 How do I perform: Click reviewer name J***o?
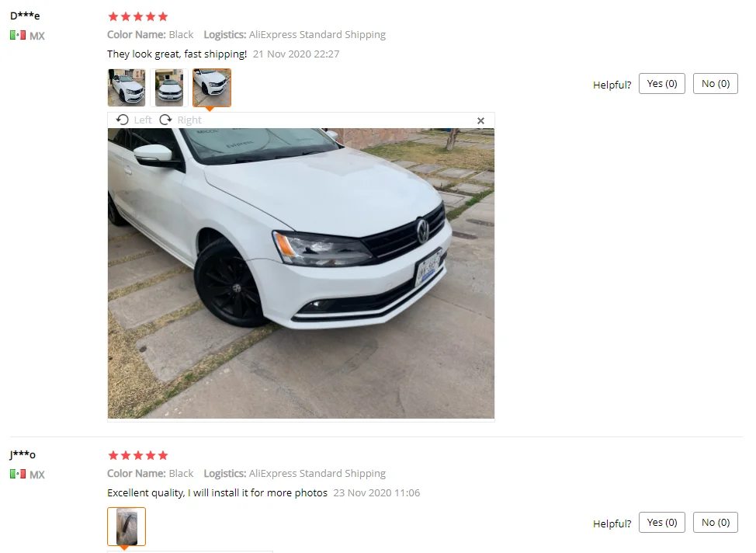(x=23, y=454)
